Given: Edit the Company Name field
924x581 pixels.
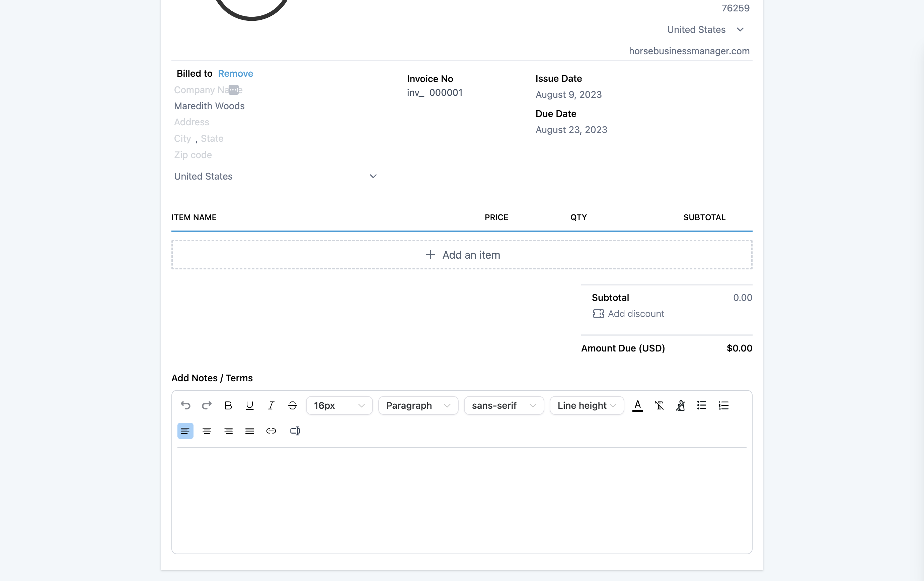Looking at the screenshot, I should pos(208,90).
